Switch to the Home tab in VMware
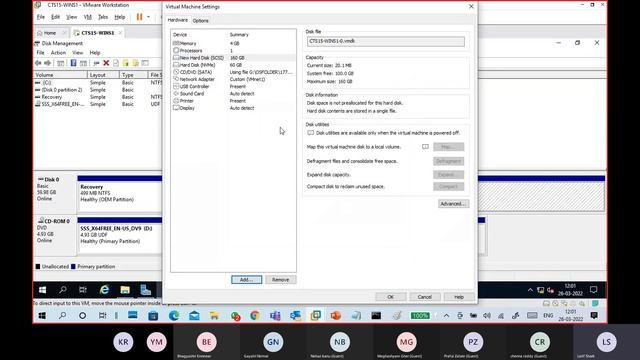Viewport: 640px width, 360px height. pos(50,33)
